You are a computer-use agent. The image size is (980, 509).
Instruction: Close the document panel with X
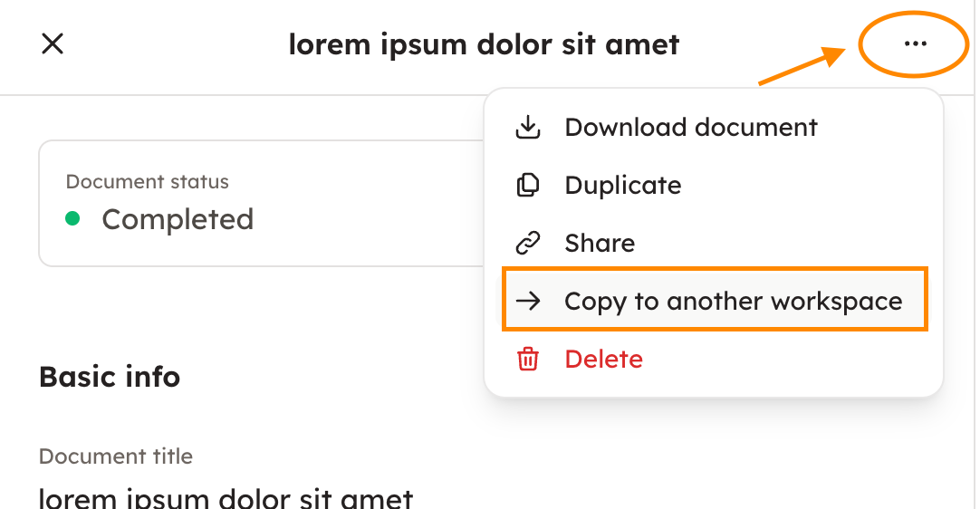click(x=53, y=43)
